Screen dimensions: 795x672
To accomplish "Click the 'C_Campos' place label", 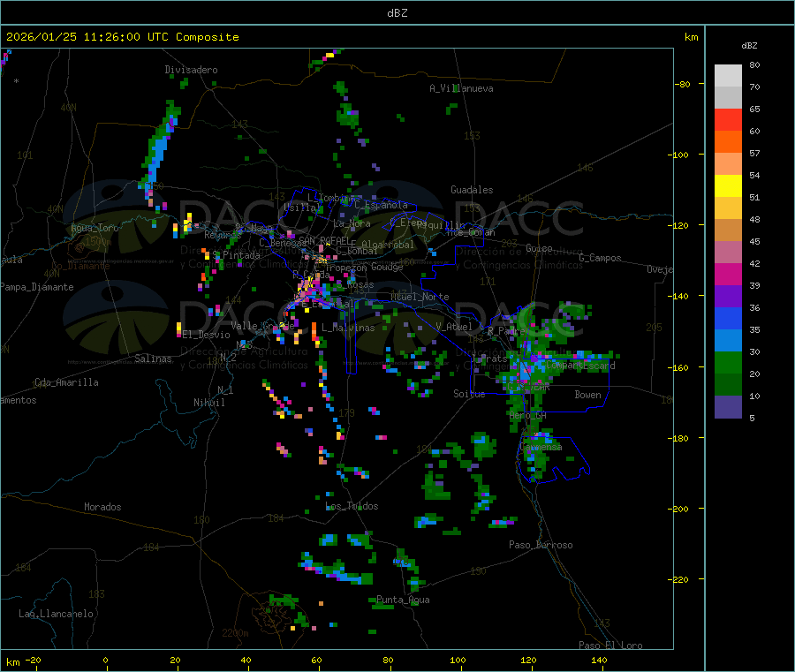I will (x=601, y=258).
